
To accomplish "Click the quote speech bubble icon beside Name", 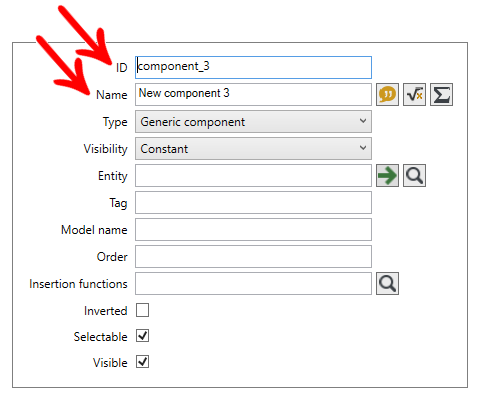I will (387, 95).
